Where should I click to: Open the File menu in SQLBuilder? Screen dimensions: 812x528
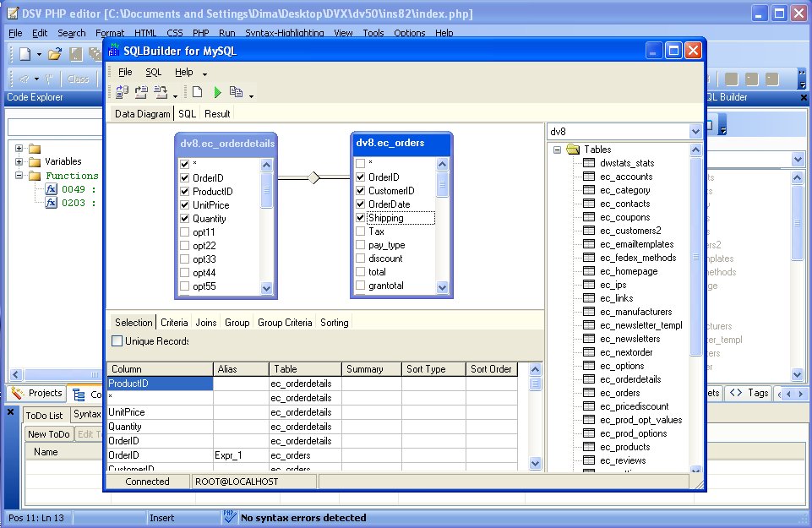[x=125, y=72]
